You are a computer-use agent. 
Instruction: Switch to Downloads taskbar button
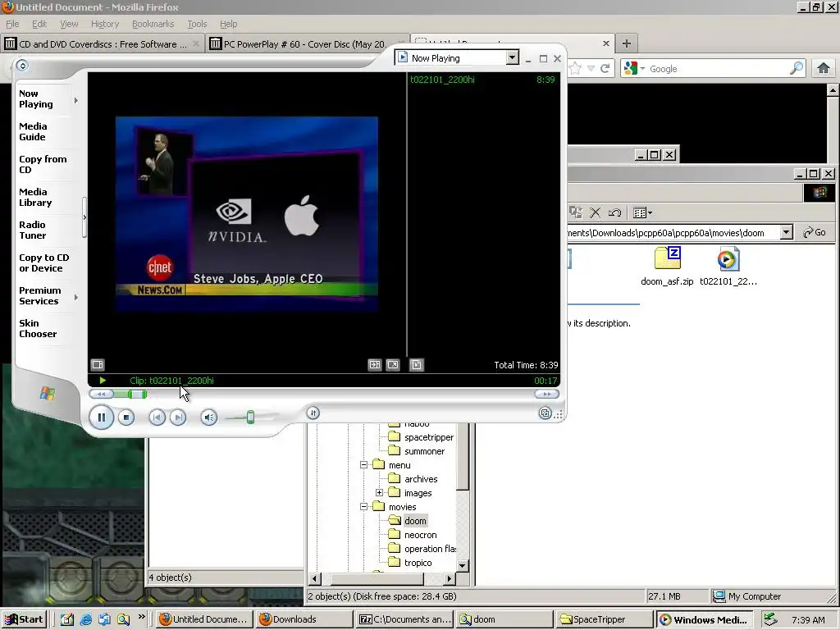(x=305, y=619)
